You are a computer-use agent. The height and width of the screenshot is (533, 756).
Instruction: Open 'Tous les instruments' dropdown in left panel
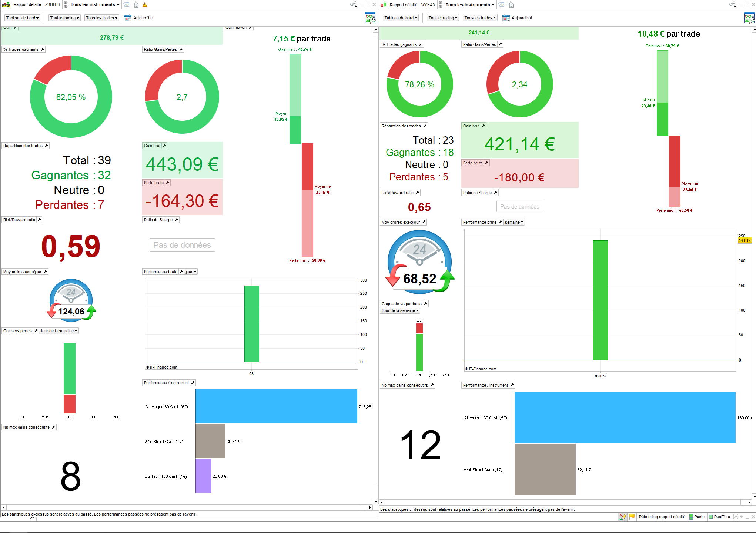pyautogui.click(x=95, y=5)
